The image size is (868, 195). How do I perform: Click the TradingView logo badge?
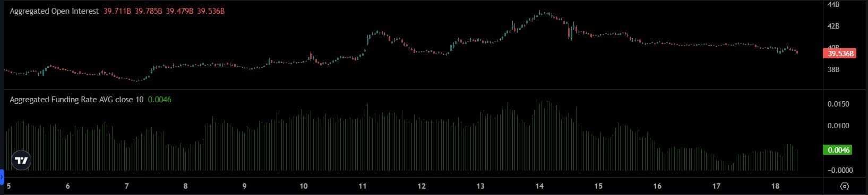(21, 161)
